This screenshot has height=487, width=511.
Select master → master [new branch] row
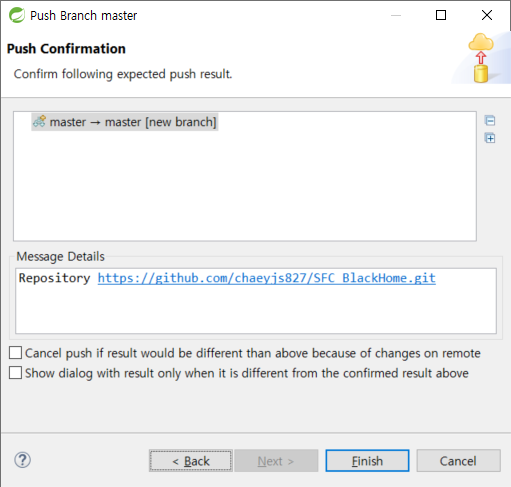tap(125, 122)
